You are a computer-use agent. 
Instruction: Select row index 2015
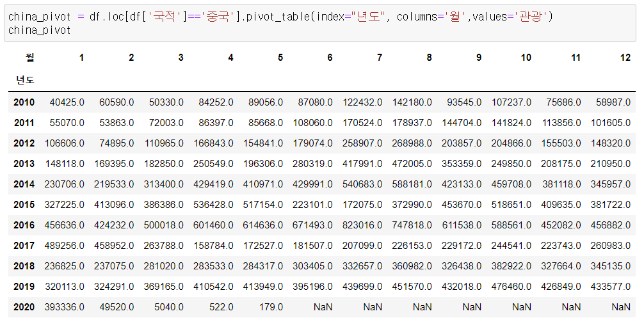coord(24,205)
